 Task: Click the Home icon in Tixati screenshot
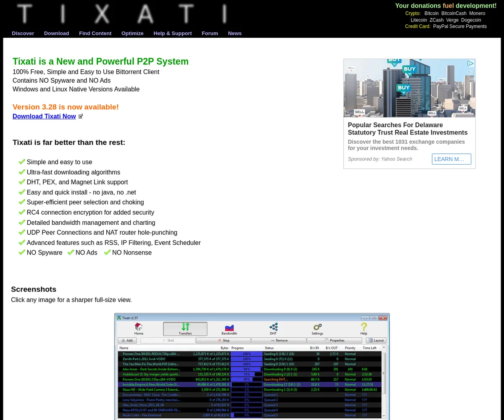139,327
